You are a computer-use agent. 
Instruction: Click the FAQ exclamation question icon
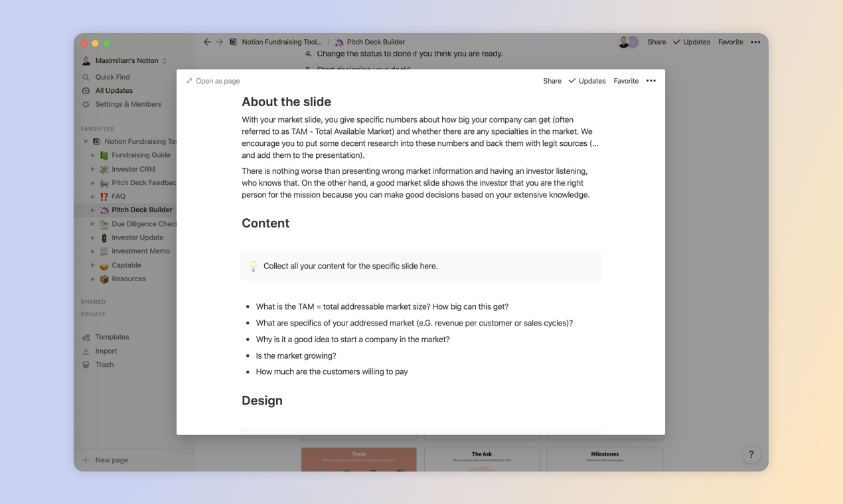104,196
